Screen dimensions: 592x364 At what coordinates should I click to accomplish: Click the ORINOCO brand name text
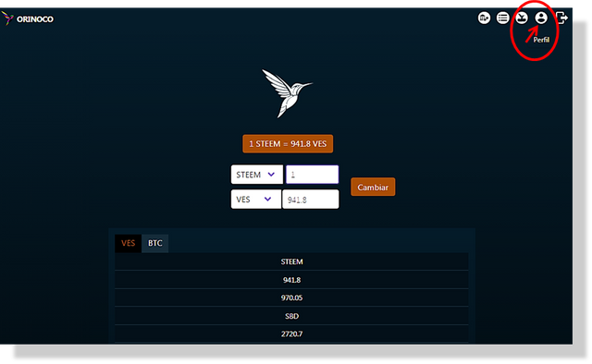(35, 19)
